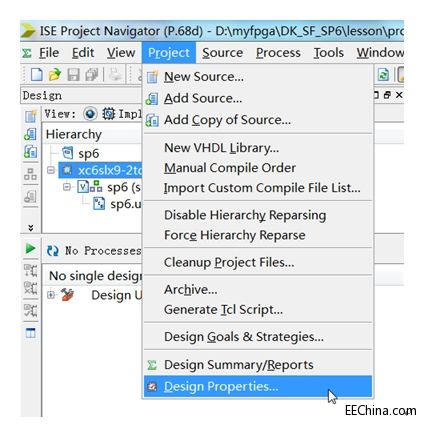Image resolution: width=423 pixels, height=424 pixels.
Task: Expand hidden sidebar buttons with double chevron
Action: coord(31,228)
